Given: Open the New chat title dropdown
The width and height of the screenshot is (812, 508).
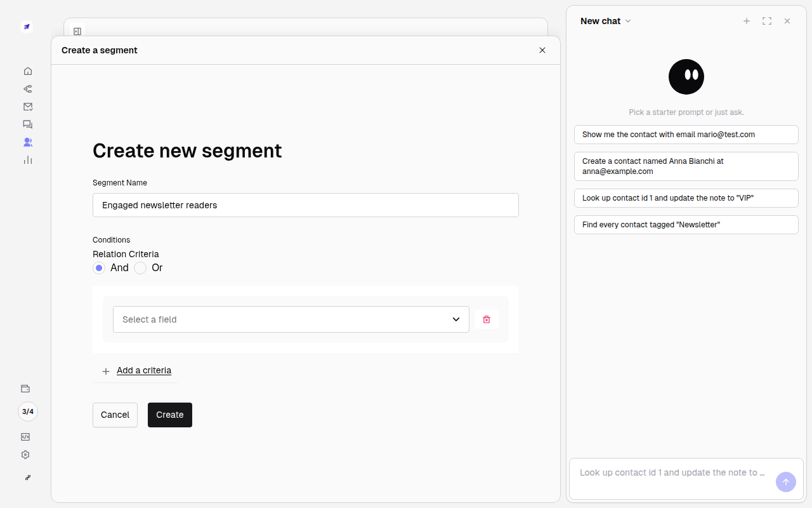Looking at the screenshot, I should click(x=606, y=21).
